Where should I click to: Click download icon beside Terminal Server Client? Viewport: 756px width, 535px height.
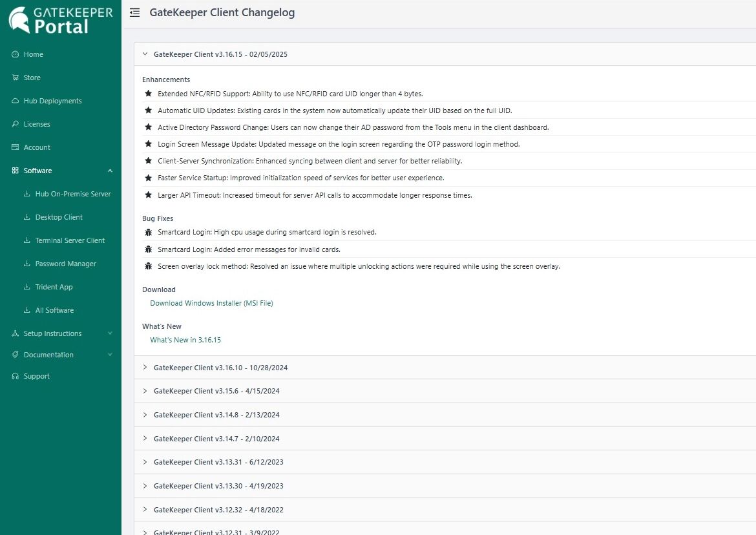click(x=27, y=240)
